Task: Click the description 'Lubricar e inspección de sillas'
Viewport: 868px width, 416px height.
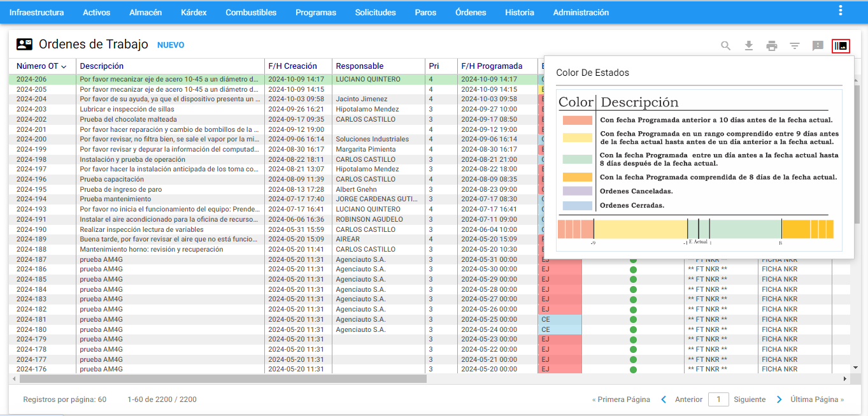Action: (x=127, y=110)
